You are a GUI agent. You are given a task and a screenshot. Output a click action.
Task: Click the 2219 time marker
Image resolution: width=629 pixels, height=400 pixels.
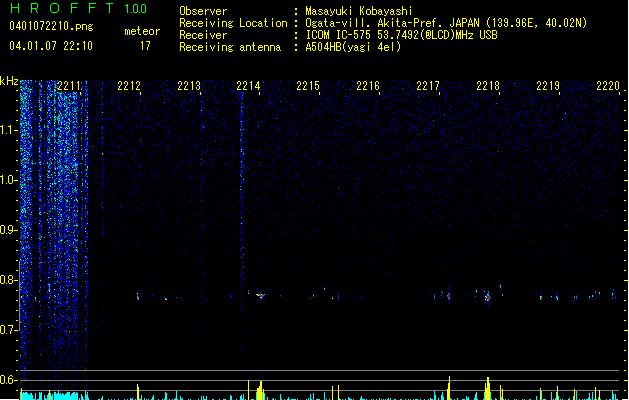548,86
